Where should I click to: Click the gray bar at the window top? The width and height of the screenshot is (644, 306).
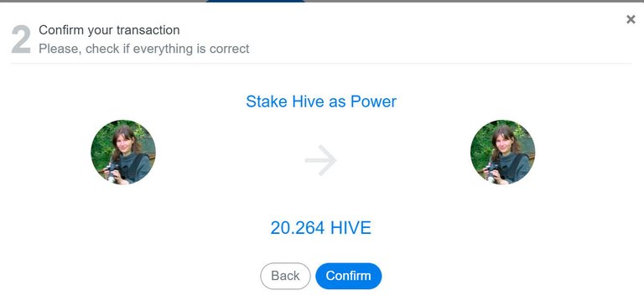pos(102,1)
